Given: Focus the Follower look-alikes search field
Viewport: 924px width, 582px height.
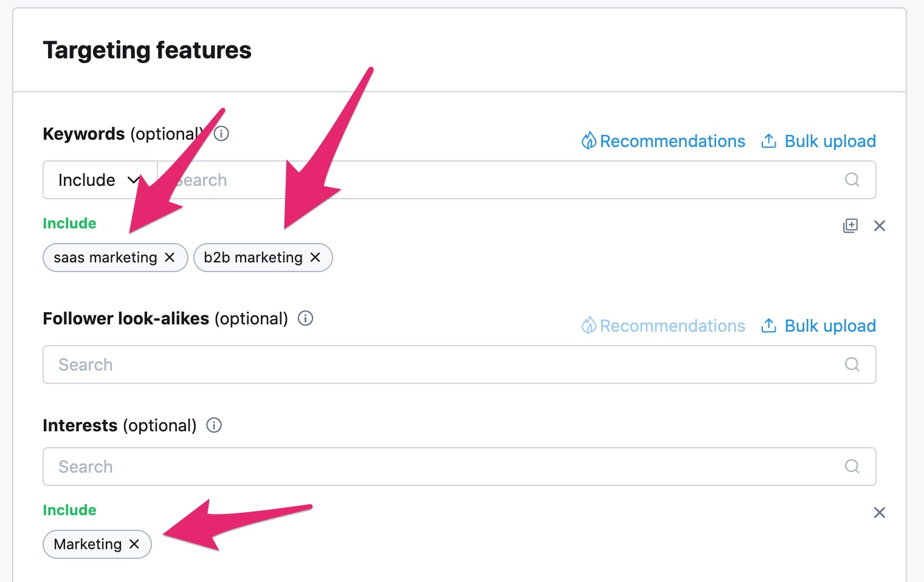Looking at the screenshot, I should pyautogui.click(x=460, y=365).
